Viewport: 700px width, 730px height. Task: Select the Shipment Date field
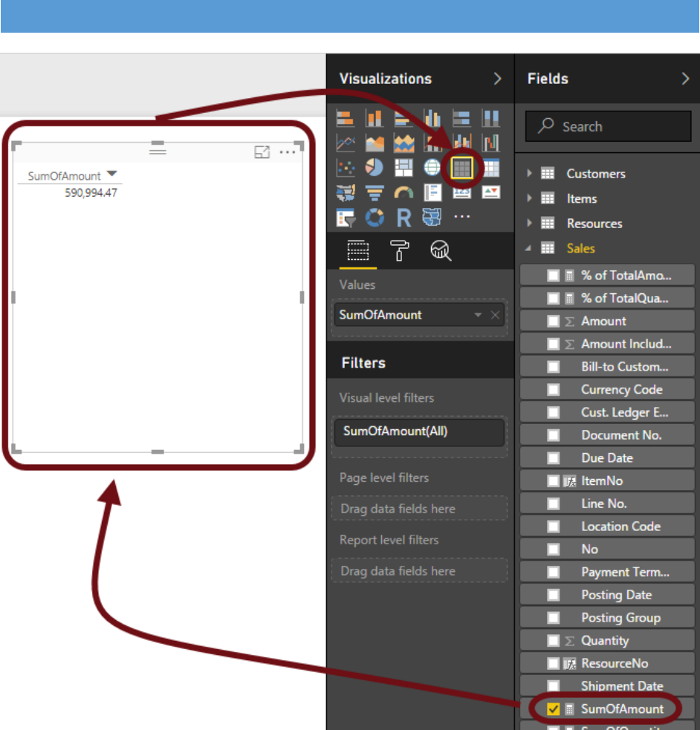[x=607, y=686]
